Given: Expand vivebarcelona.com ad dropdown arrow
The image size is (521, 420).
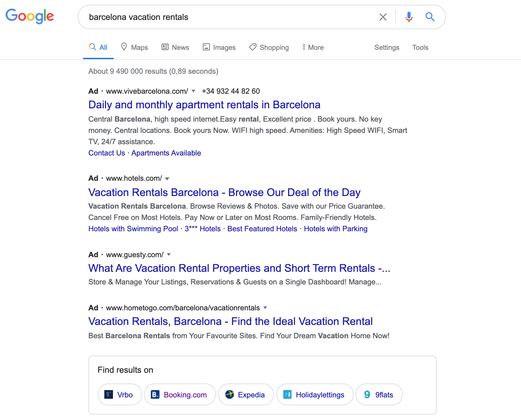Looking at the screenshot, I should (x=193, y=91).
